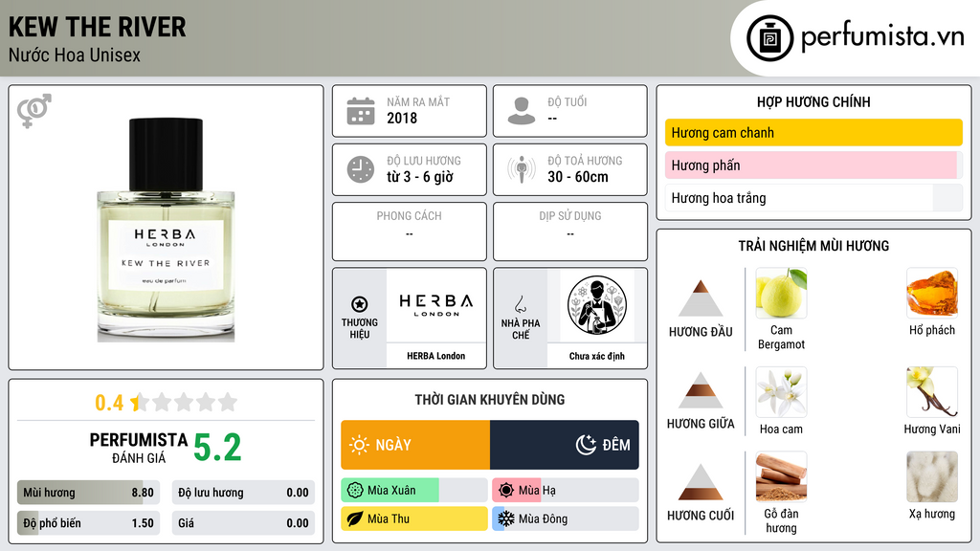Click the Hương cuối label text

pos(701,516)
